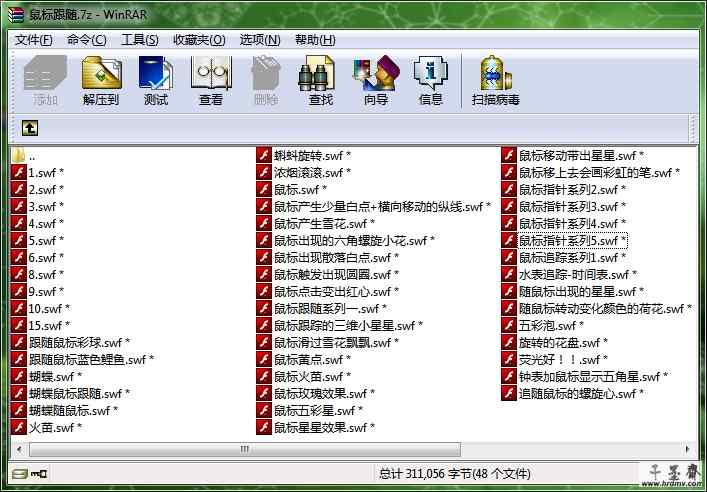Image resolution: width=707 pixels, height=492 pixels.
Task: Open the 收藏夹(O) menu
Action: tap(199, 40)
